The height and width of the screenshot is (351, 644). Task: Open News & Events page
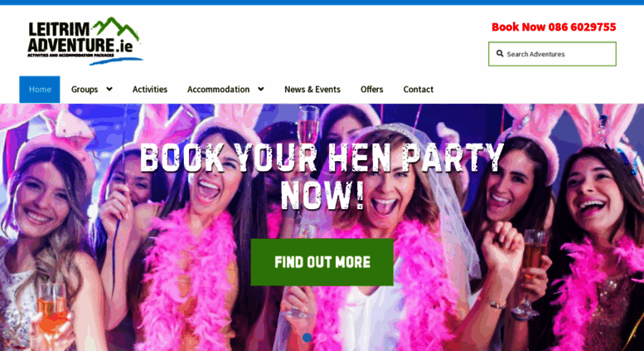click(x=312, y=89)
